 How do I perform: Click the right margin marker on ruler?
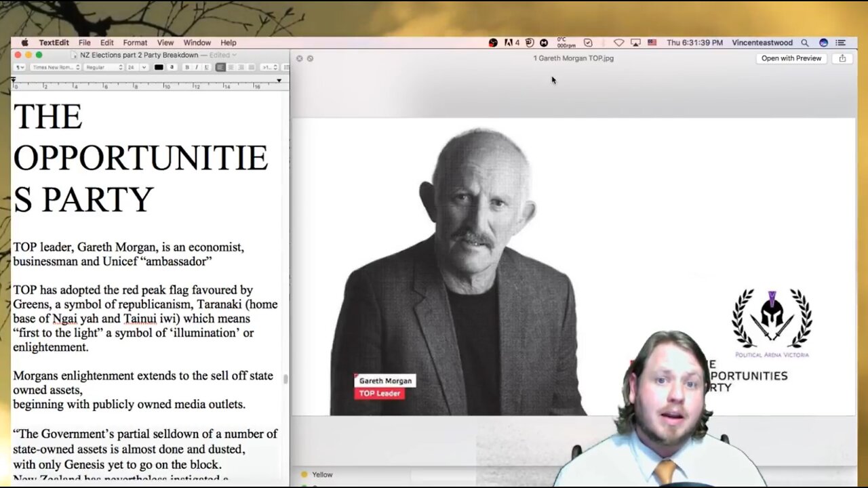tap(279, 81)
